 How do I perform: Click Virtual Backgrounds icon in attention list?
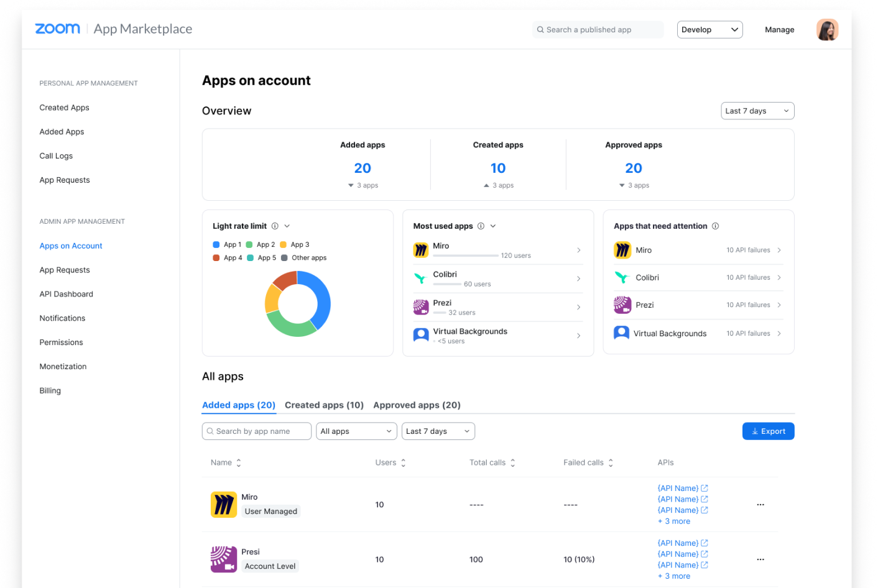[621, 333]
